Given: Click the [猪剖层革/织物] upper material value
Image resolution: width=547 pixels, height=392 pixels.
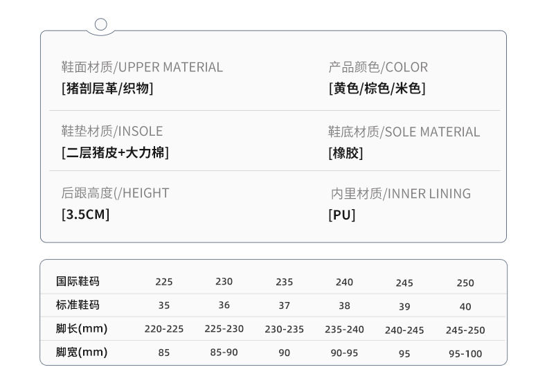Looking at the screenshot, I should point(107,89).
